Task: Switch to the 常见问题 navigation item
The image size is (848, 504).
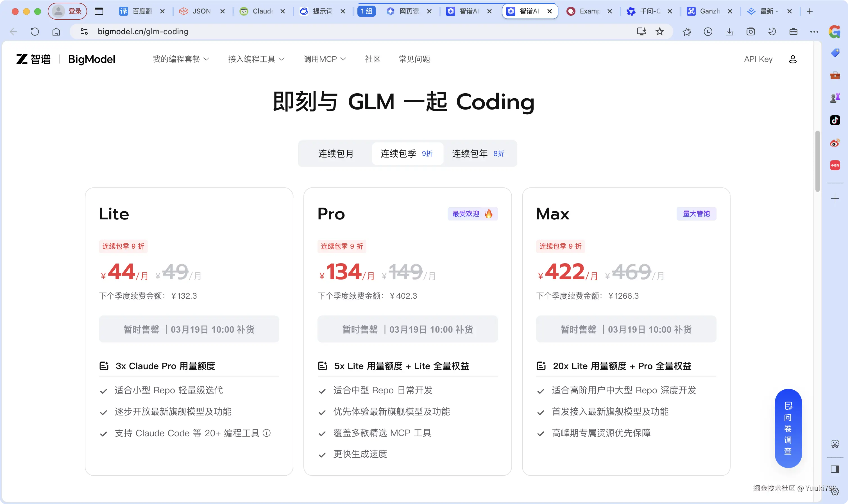Action: (414, 59)
